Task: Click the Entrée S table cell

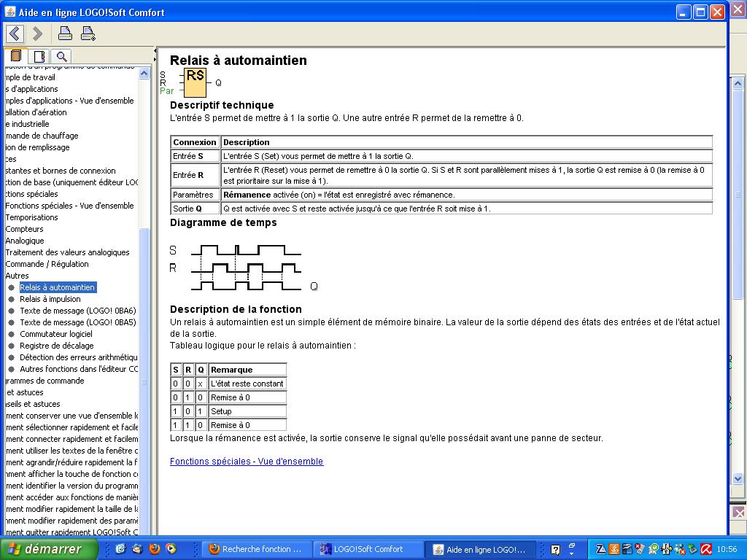Action: 195,156
